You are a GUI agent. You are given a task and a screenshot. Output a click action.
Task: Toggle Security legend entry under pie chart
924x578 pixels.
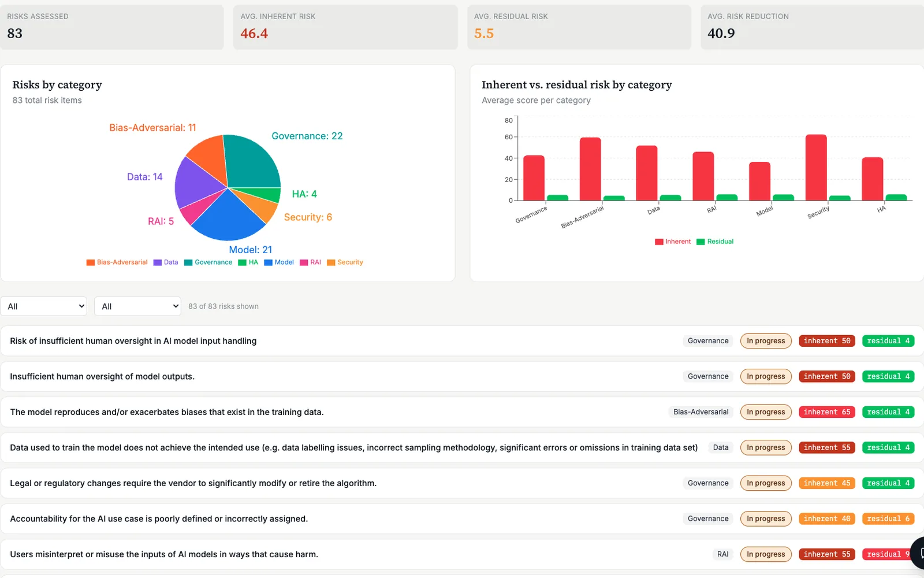tap(345, 262)
